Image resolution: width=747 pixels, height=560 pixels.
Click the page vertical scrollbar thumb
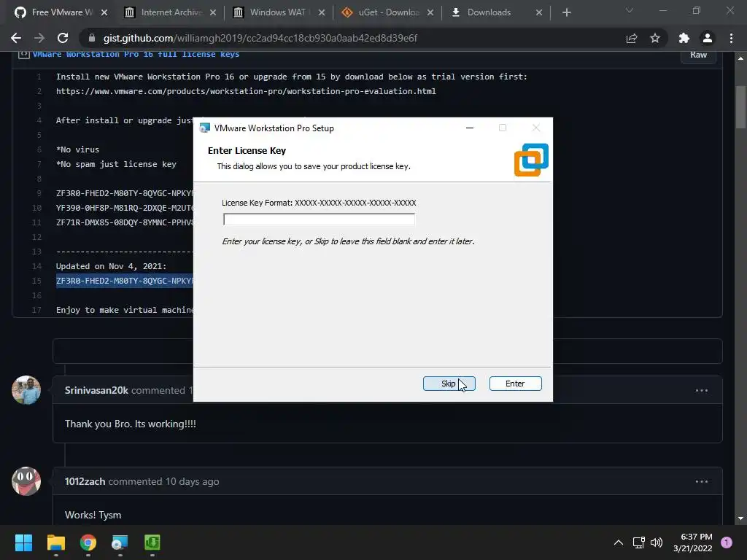pos(740,107)
